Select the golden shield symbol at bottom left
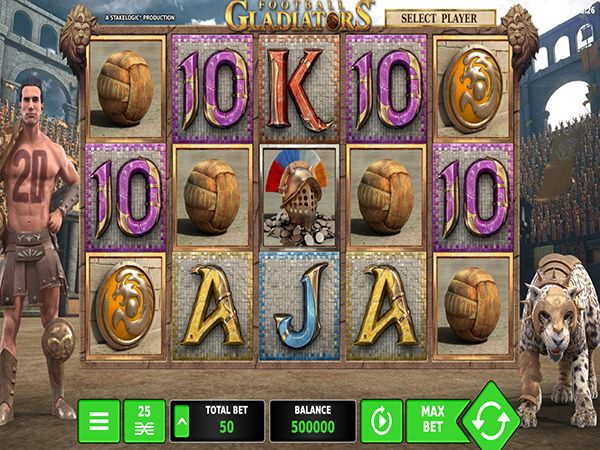 tap(126, 306)
